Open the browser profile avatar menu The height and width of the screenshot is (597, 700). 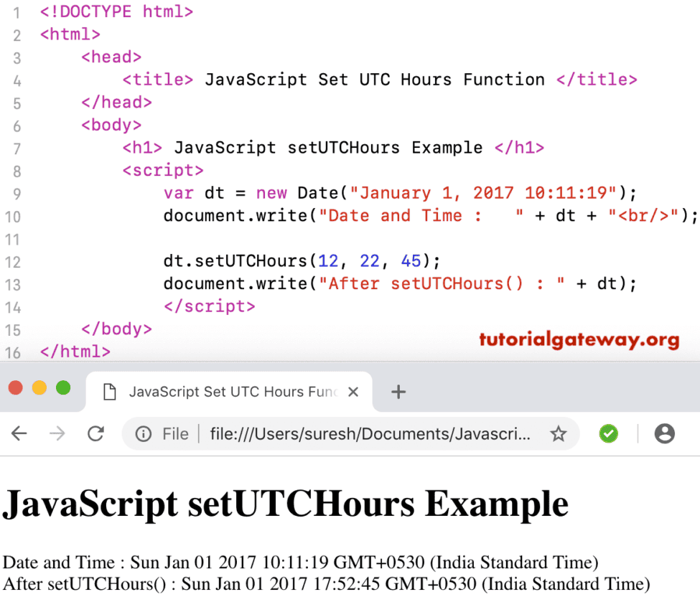(664, 433)
